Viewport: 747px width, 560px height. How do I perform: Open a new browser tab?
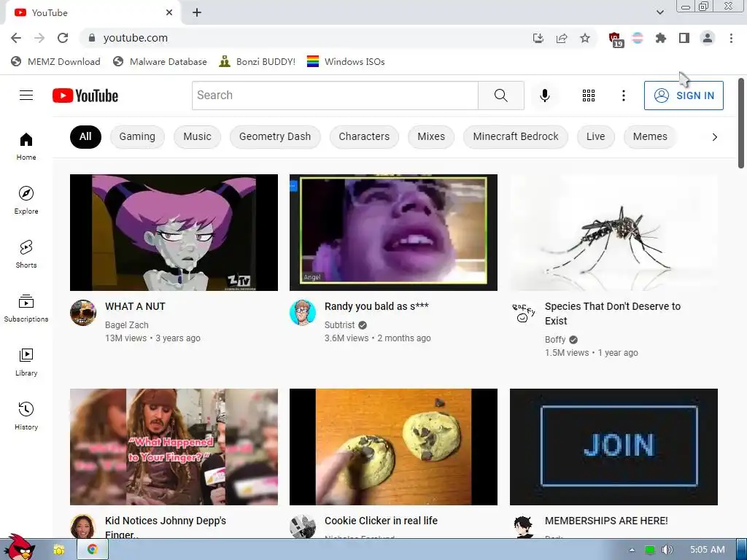click(197, 13)
